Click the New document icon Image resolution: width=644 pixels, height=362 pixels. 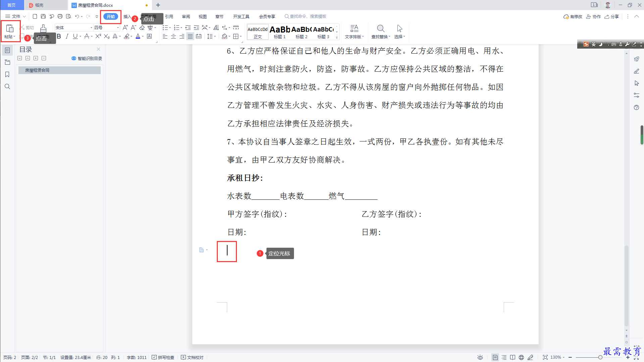click(x=35, y=16)
